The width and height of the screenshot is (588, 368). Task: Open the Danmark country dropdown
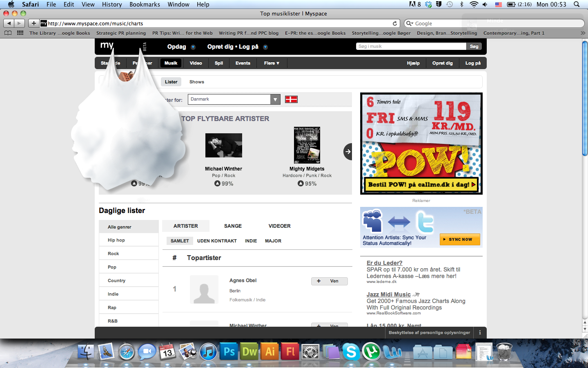click(234, 99)
